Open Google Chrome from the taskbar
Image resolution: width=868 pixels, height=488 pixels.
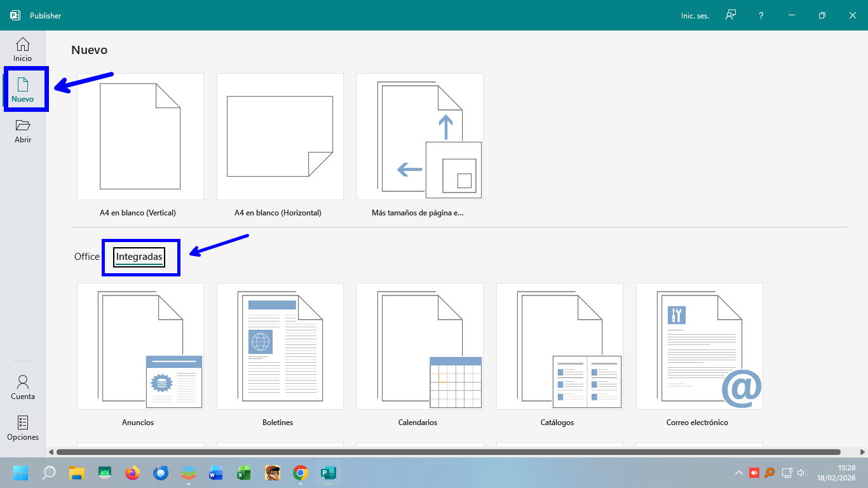point(301,473)
